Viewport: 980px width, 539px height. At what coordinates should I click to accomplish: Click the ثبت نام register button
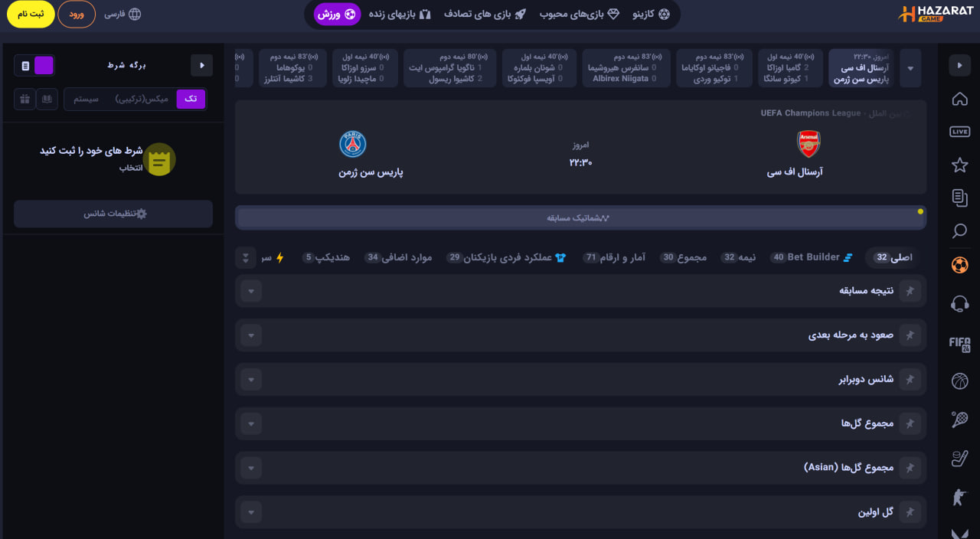[31, 14]
